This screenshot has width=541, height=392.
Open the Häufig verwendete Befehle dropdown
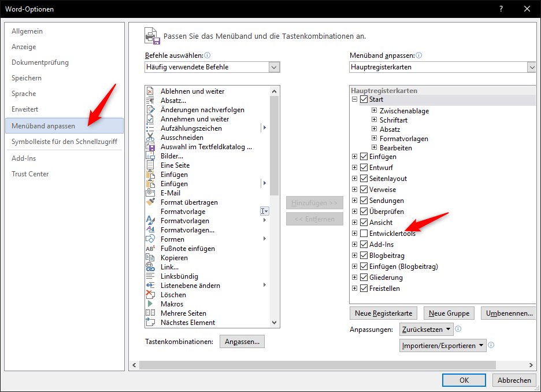pyautogui.click(x=274, y=67)
